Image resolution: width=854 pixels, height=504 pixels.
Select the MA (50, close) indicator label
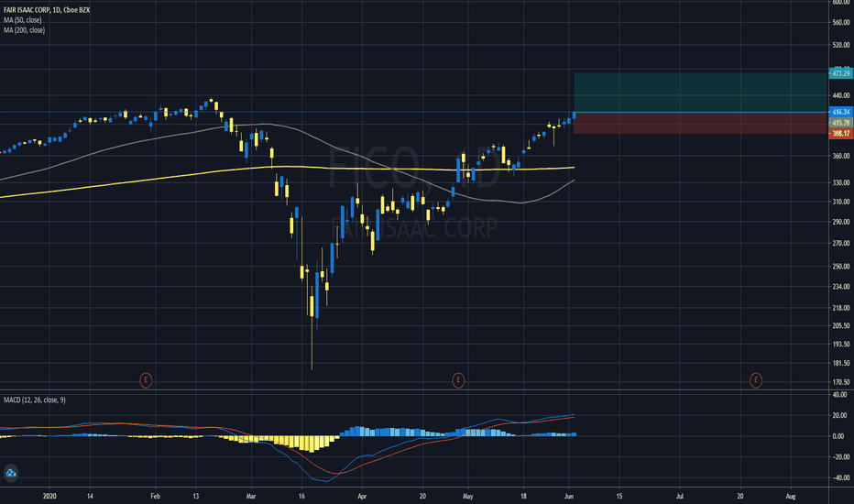click(22, 20)
